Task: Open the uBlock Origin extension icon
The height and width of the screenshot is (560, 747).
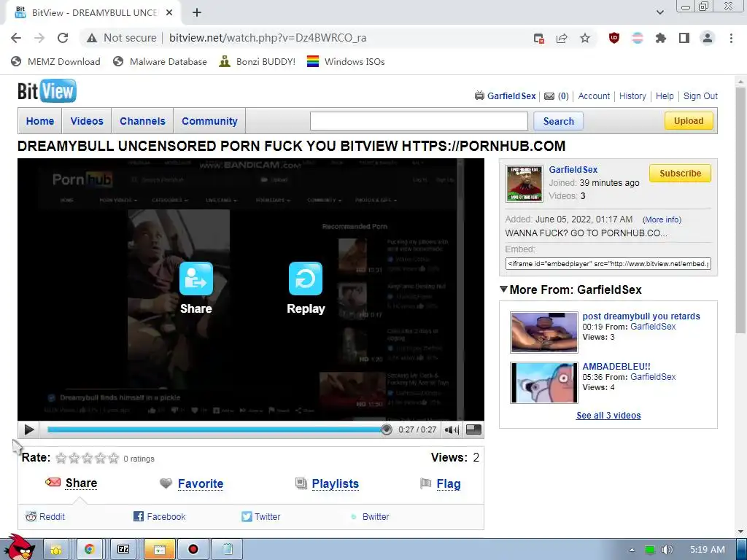Action: pos(614,38)
